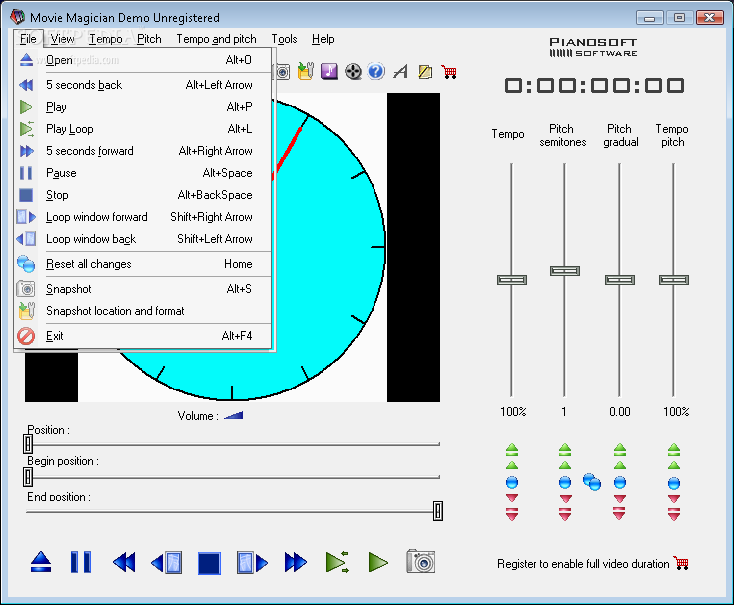
Task: Select Play in the File menu
Action: [143, 107]
